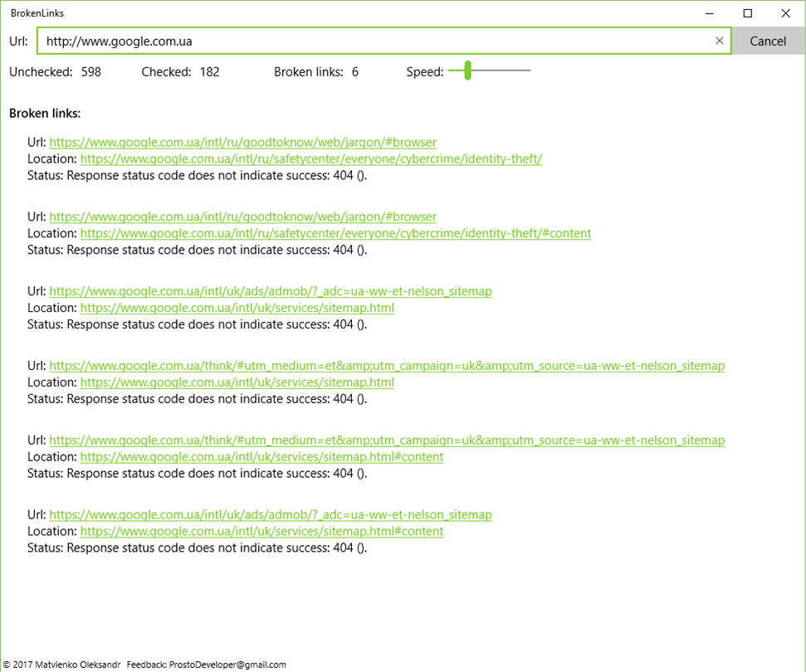The height and width of the screenshot is (672, 806).
Task: Click the Url input field containing google.com.ua
Action: (x=383, y=41)
